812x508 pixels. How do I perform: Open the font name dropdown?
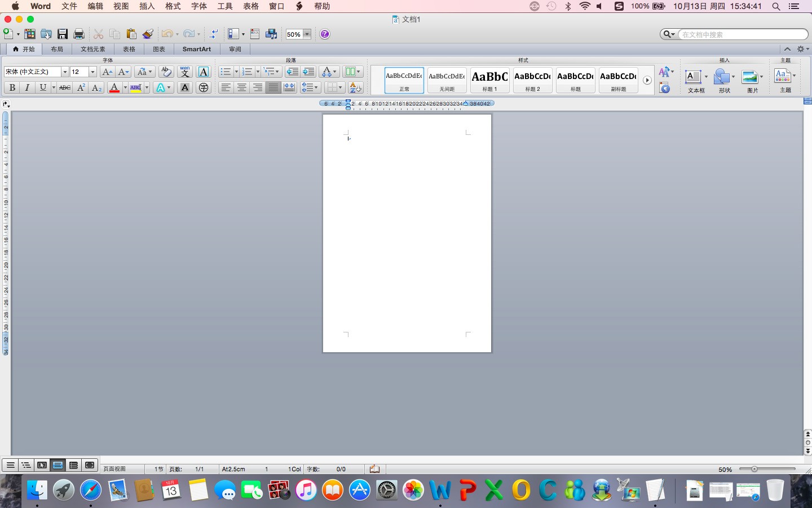[65, 72]
